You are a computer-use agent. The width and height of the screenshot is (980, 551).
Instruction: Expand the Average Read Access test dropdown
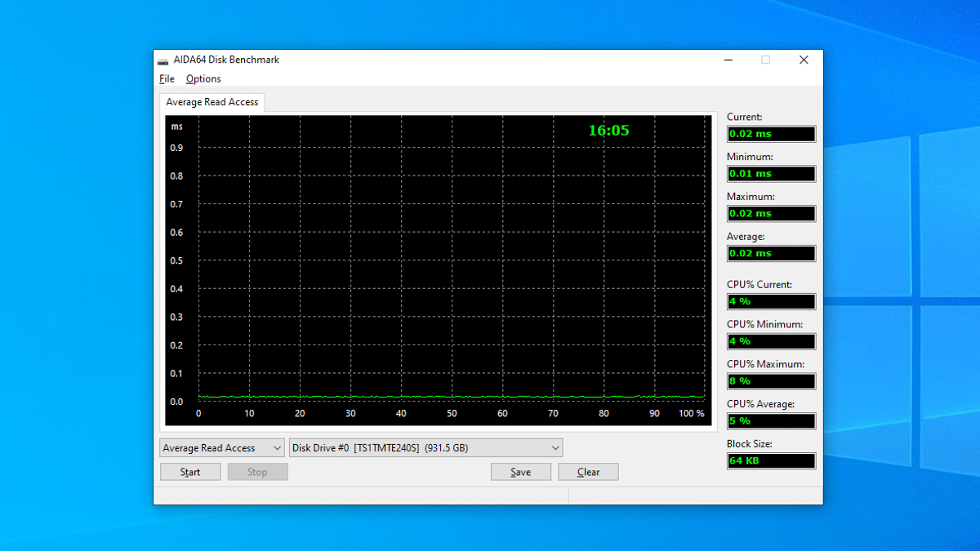(222, 448)
